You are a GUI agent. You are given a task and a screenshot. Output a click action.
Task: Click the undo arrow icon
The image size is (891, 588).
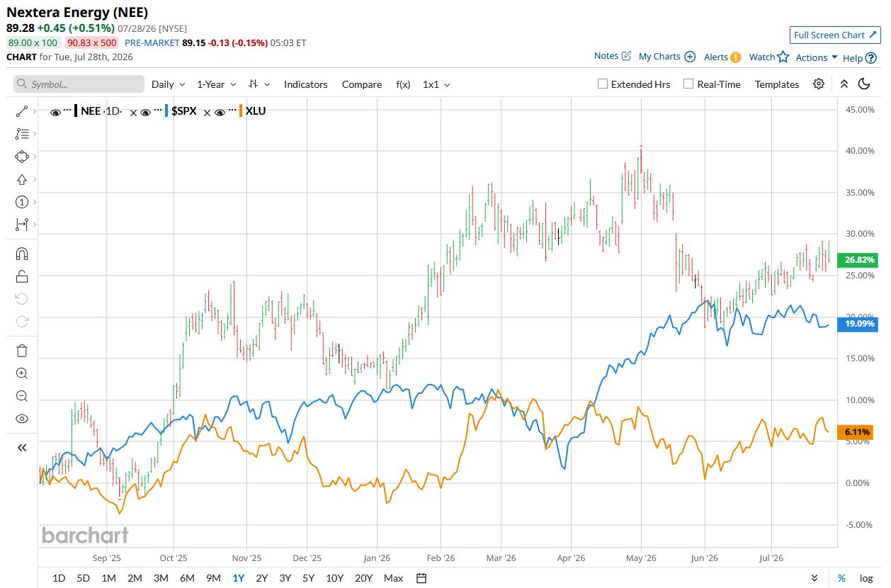pos(22,299)
